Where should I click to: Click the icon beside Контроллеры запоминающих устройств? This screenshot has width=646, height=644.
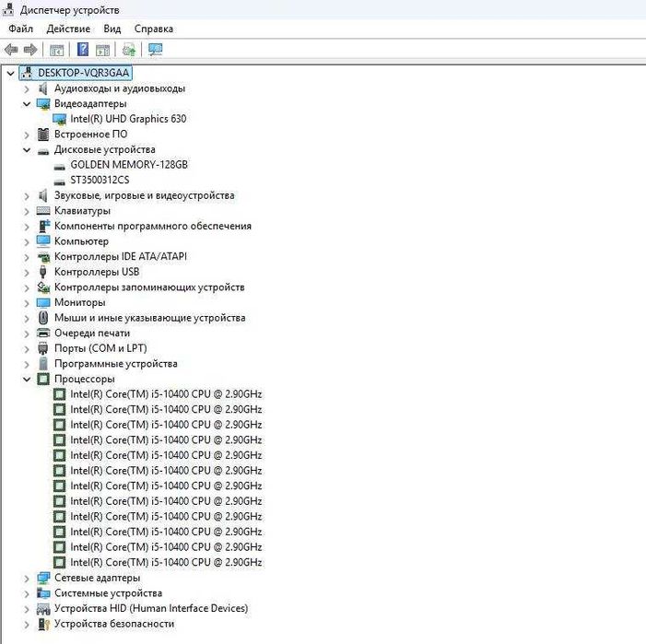43,287
